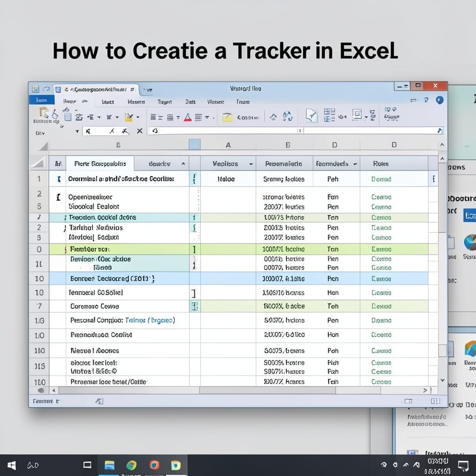Click the icon at right end of formula bar
The width and height of the screenshot is (476, 476).
point(440,131)
